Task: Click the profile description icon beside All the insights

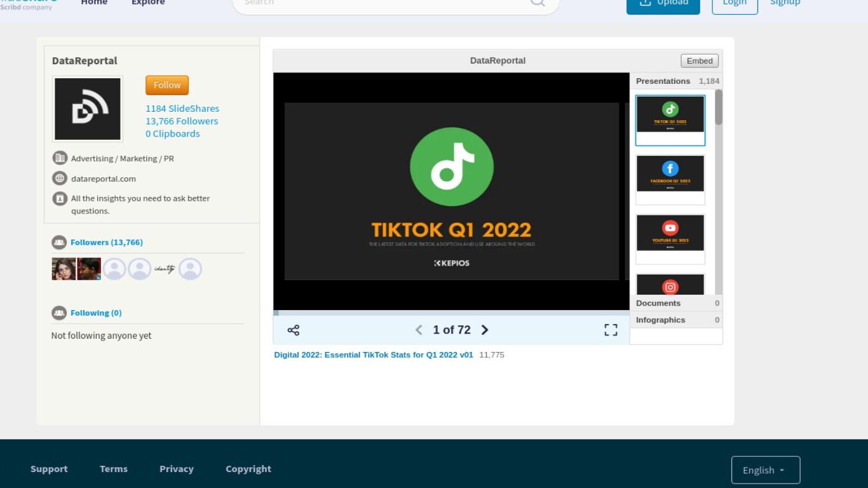Action: (x=60, y=198)
